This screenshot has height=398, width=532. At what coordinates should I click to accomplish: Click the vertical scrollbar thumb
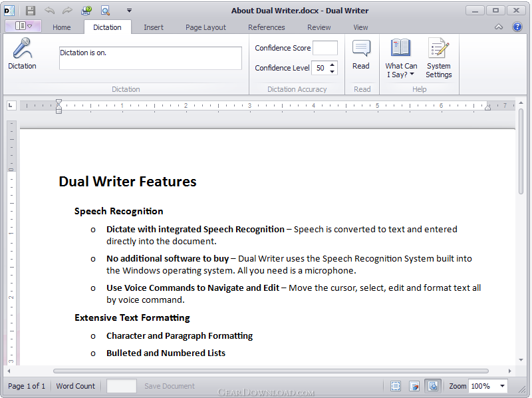click(x=521, y=151)
